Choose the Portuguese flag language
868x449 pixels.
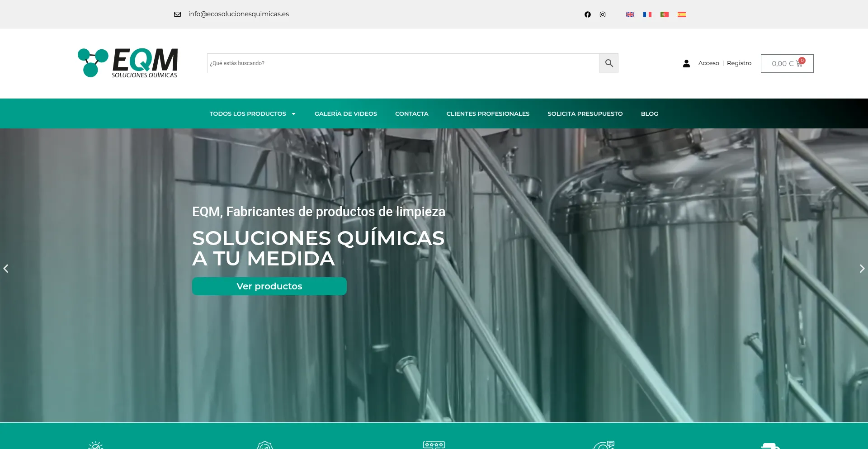[664, 14]
